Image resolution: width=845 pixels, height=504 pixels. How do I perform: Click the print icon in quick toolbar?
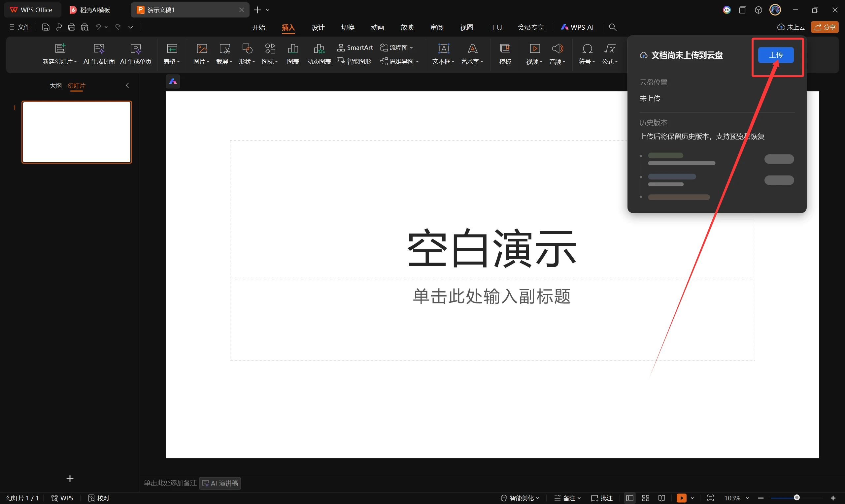[x=71, y=27]
